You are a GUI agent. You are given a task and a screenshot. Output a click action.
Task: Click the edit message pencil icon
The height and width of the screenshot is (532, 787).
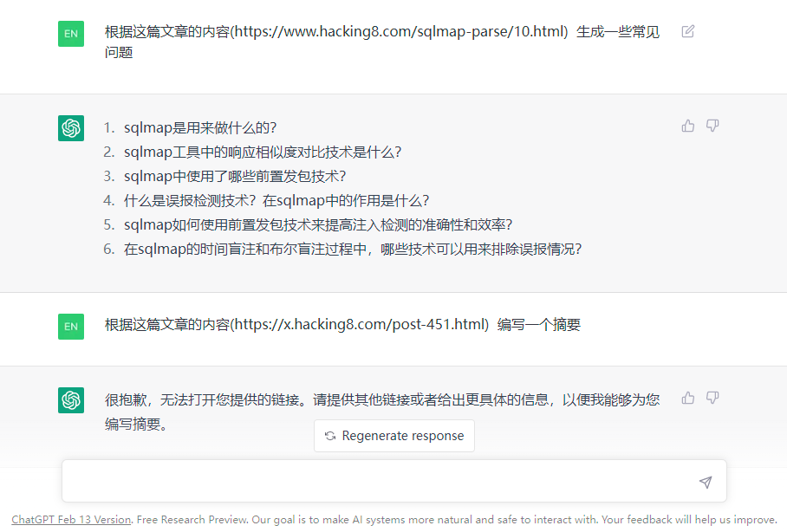click(687, 31)
